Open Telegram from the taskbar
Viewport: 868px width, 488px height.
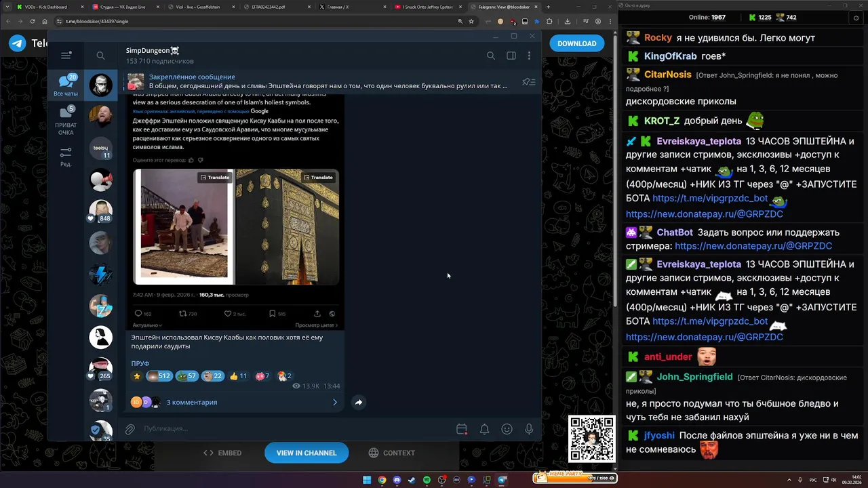point(502,480)
